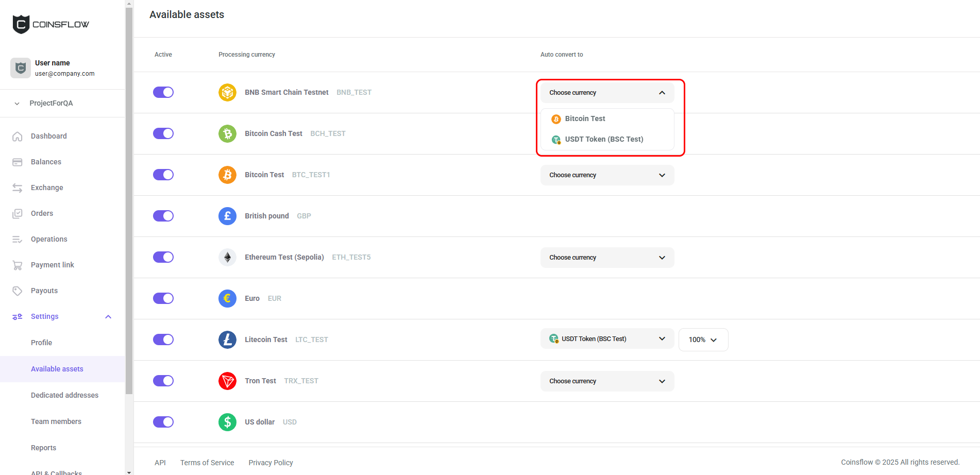Click the BNB Smart Chain Testnet coin icon
The image size is (980, 475).
tap(227, 93)
